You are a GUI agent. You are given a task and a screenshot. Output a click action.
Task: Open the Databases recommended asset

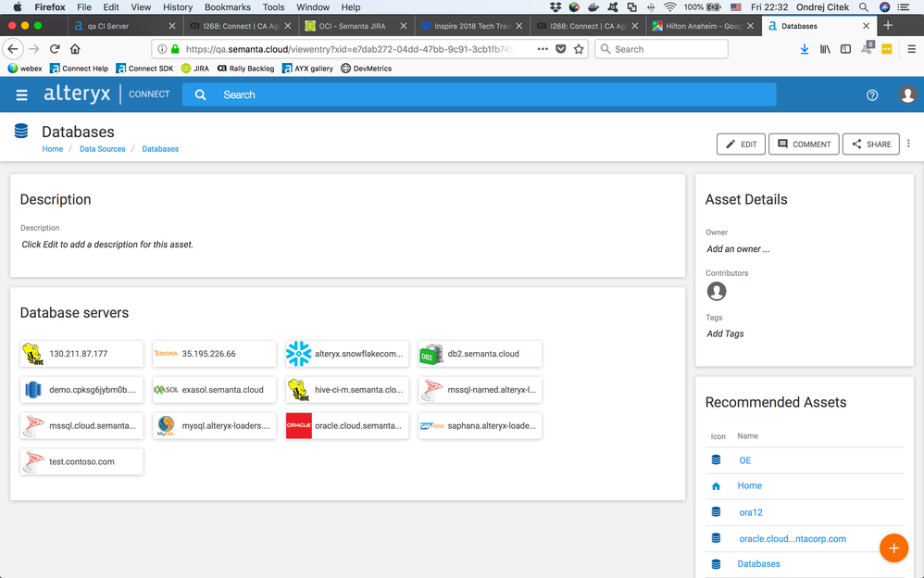click(758, 564)
